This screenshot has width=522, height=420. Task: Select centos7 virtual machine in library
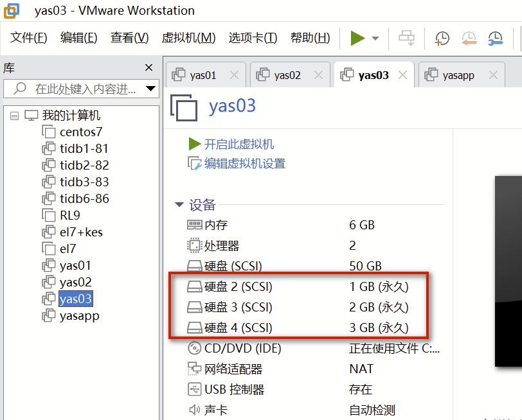coord(81,132)
